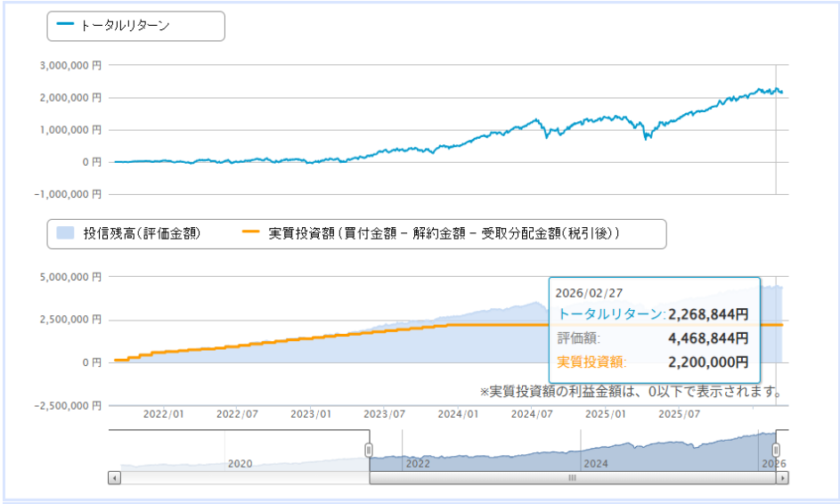Click the 評価額 row in the tooltip
840x504 pixels.
coord(653,337)
